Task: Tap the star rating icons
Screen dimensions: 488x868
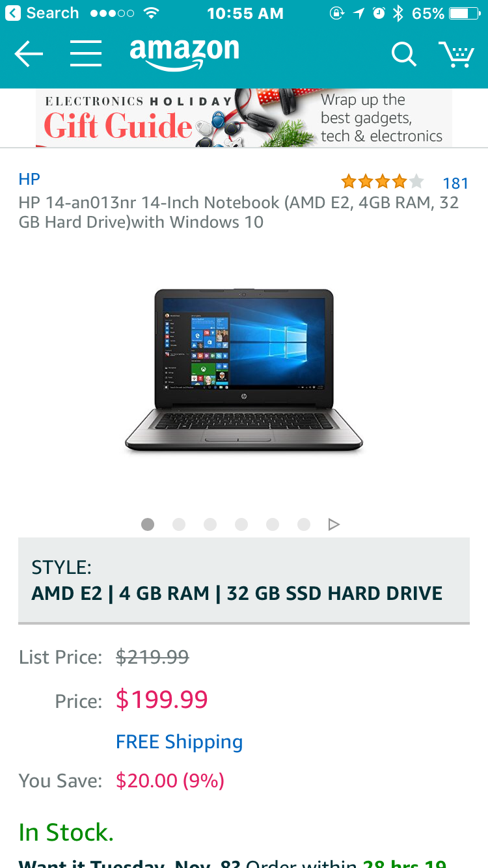Action: click(383, 182)
